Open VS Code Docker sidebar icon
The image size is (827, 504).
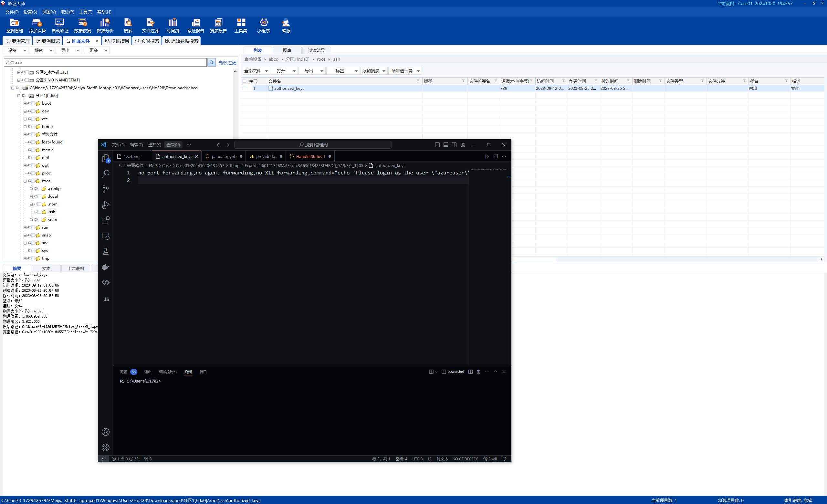[x=106, y=267]
